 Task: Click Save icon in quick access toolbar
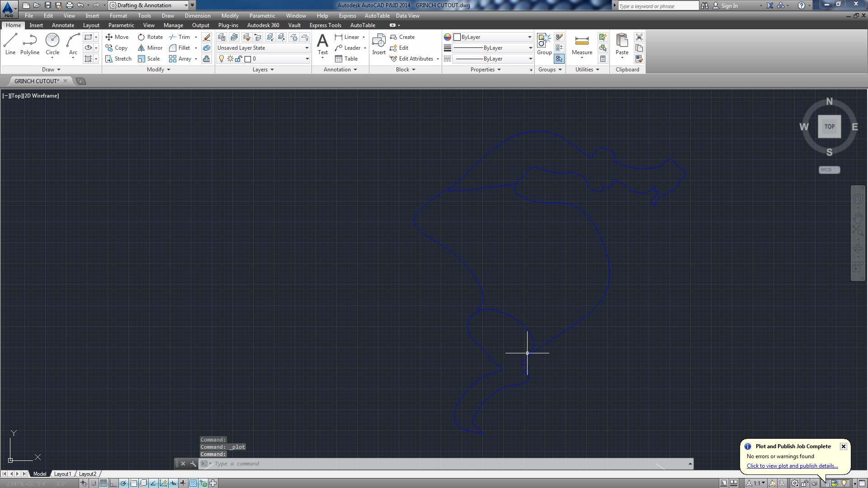click(47, 5)
